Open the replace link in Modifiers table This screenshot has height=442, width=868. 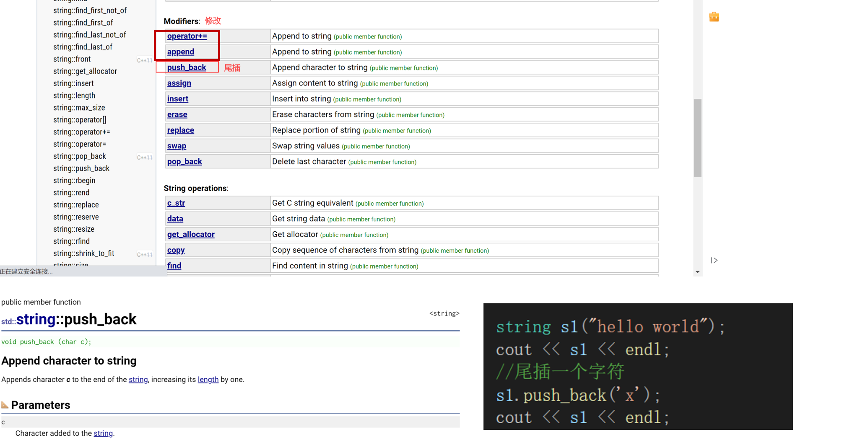(181, 130)
